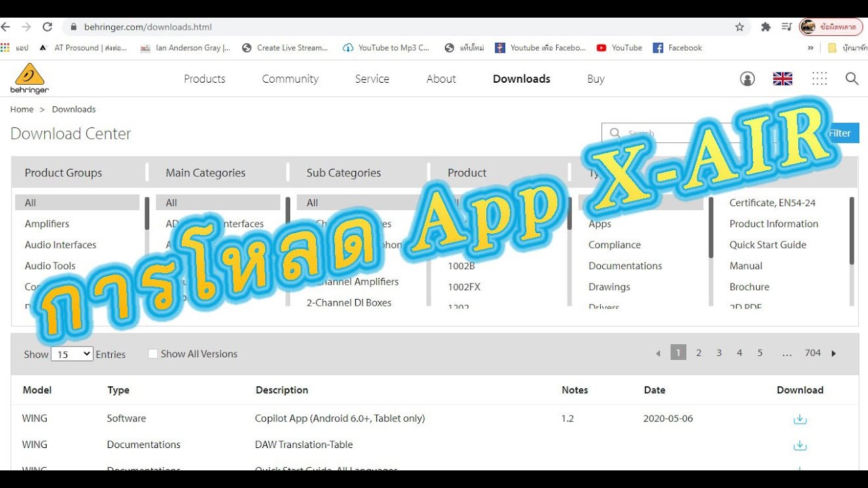Bookmark page with the star icon
Image resolution: width=868 pixels, height=488 pixels.
click(x=739, y=27)
